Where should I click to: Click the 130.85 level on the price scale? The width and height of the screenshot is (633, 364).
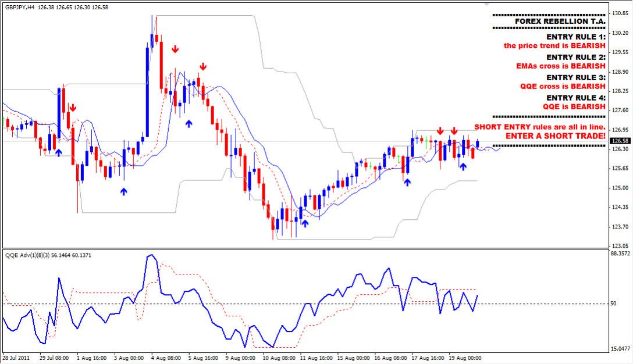click(620, 13)
